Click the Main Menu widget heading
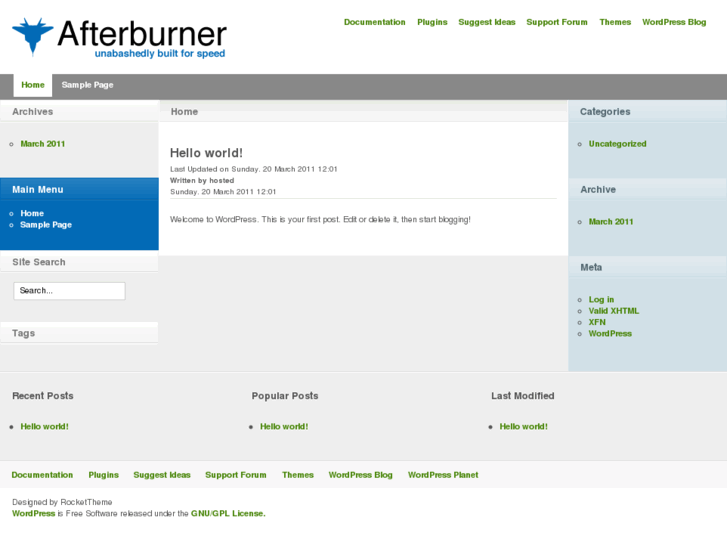727x545 pixels. coord(38,190)
